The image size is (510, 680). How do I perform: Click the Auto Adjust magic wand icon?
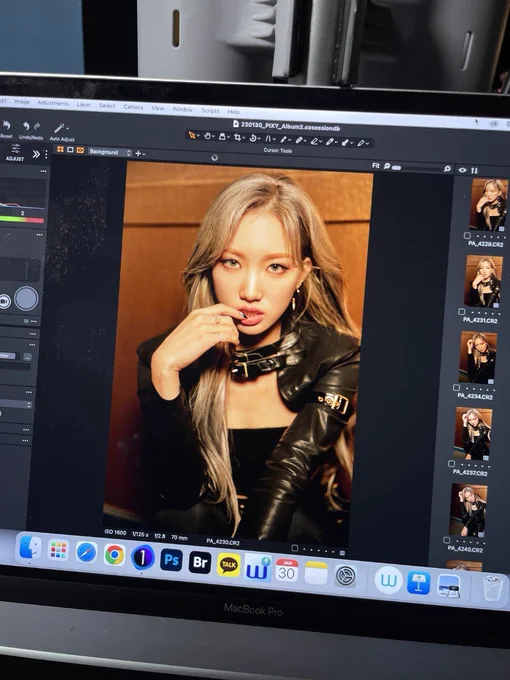point(59,128)
